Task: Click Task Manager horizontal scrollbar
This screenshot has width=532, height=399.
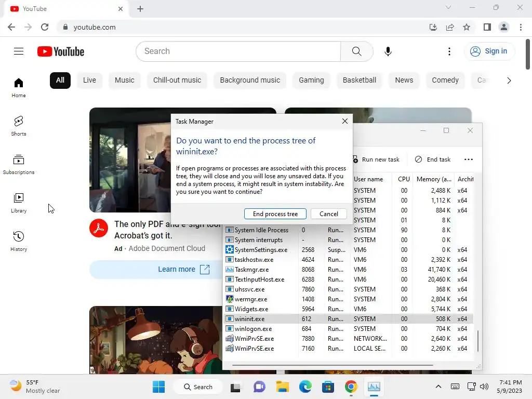Action: pos(332,365)
